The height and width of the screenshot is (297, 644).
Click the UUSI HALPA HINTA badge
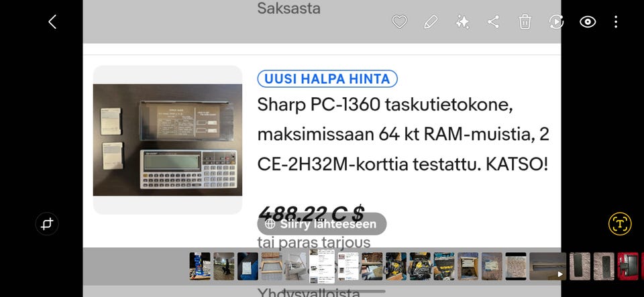point(327,78)
